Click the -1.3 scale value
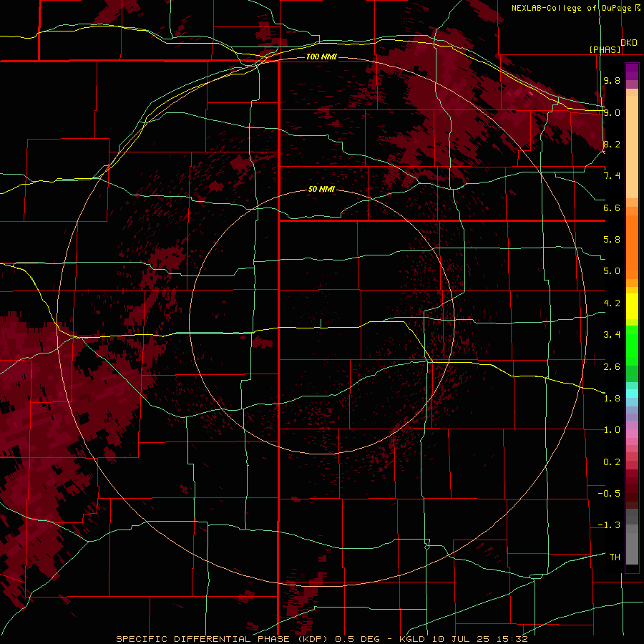Screen dimensions: 644x644 click(x=609, y=525)
